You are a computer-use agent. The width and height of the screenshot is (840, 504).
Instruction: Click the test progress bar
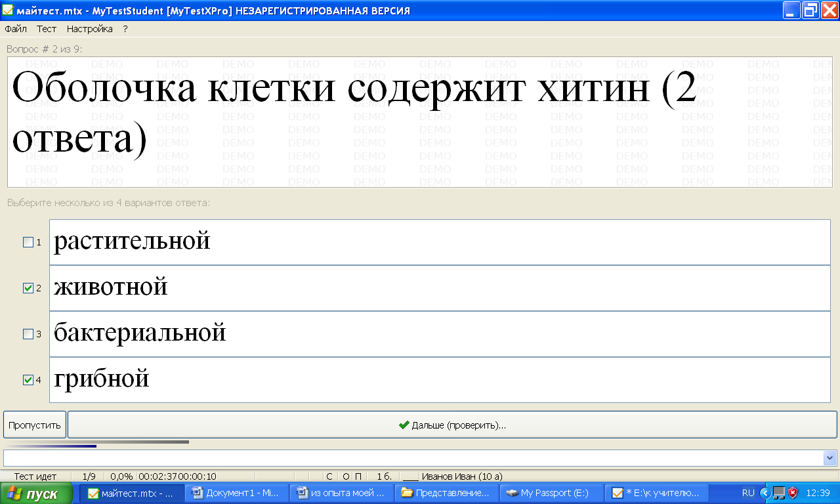click(97, 444)
